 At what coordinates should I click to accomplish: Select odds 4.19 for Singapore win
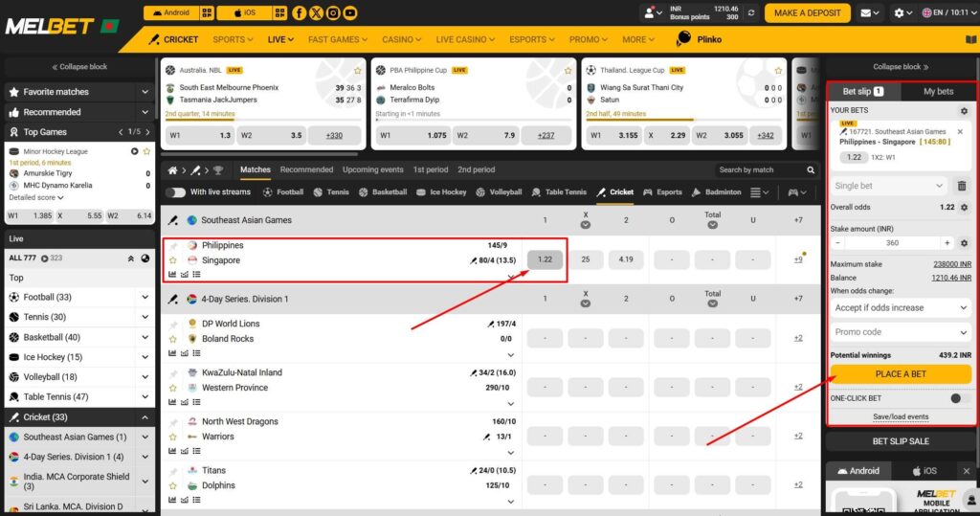pyautogui.click(x=626, y=259)
